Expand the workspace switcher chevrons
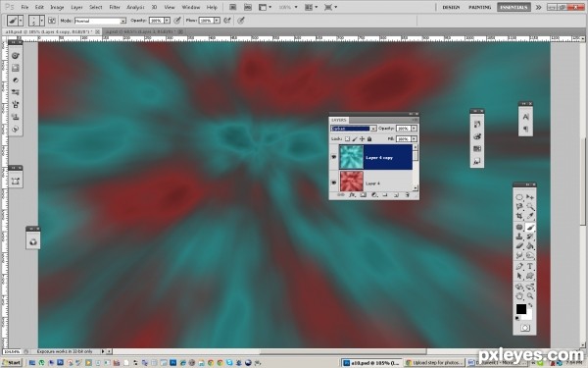The image size is (588, 368). (538, 7)
